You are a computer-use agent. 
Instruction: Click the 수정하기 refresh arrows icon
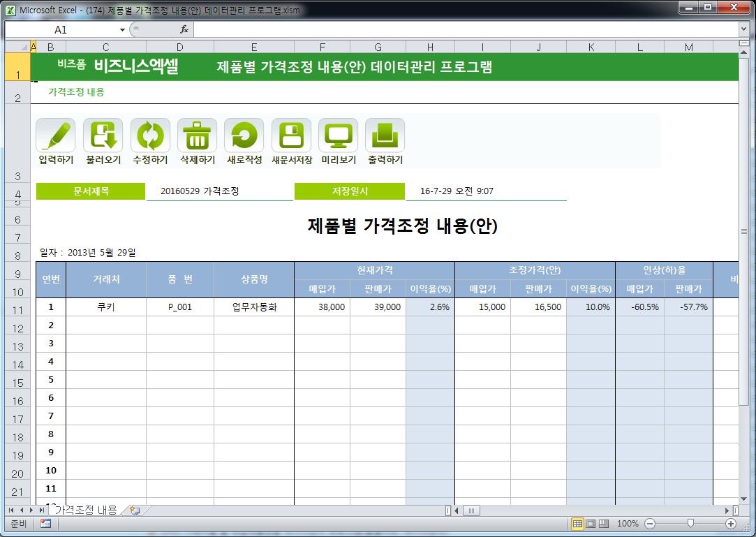[150, 135]
